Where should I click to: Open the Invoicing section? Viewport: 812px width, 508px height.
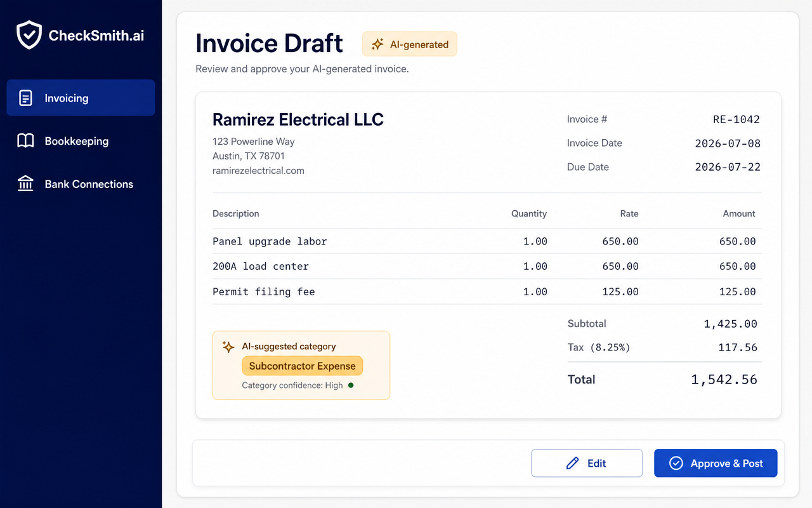tap(81, 98)
